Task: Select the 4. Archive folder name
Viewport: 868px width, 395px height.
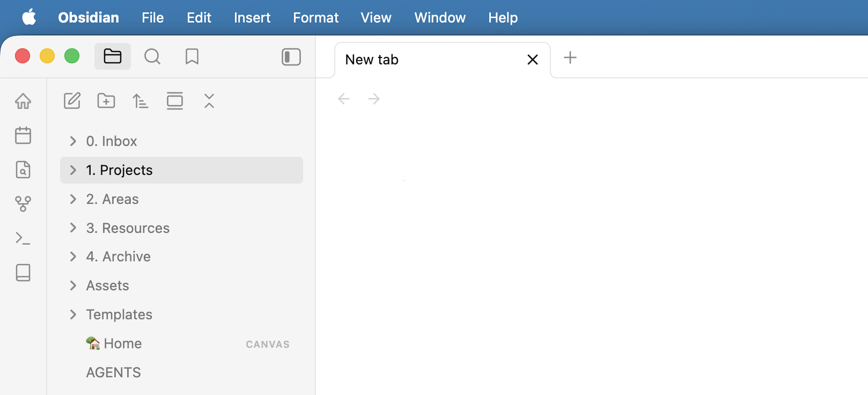Action: (x=119, y=257)
